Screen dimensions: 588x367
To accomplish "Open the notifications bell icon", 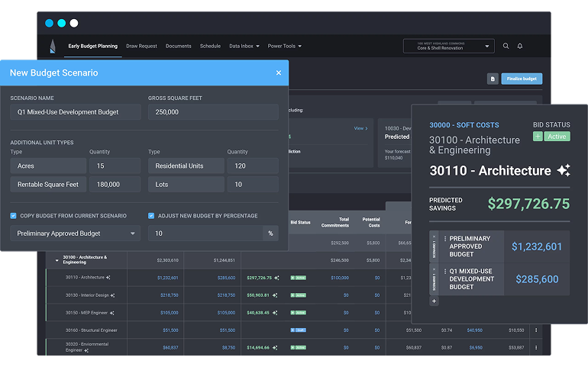I will pyautogui.click(x=520, y=46).
